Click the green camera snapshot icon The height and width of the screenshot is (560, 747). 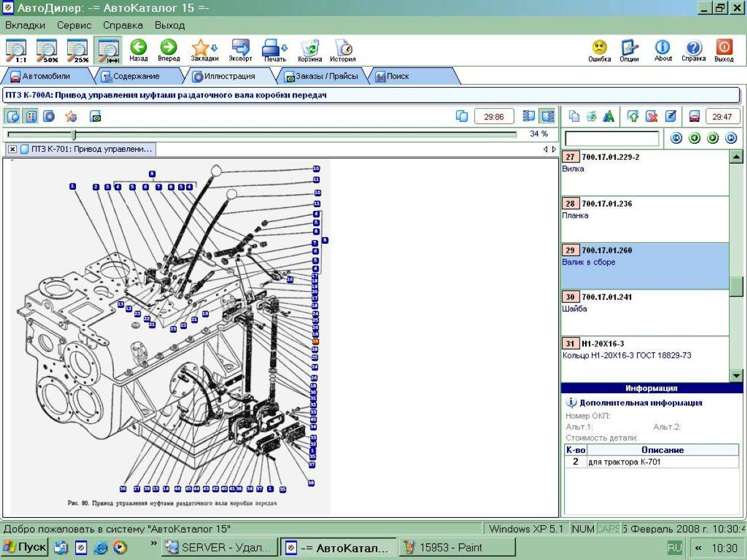(96, 116)
